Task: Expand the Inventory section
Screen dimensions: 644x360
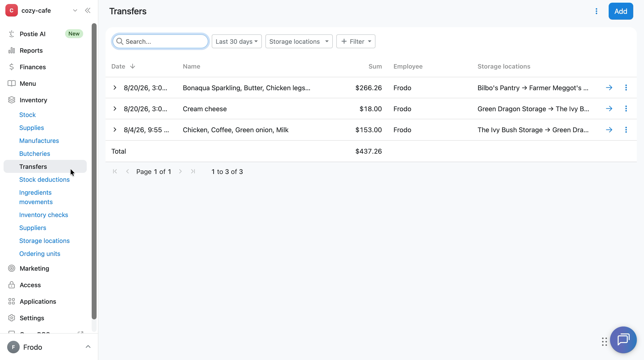Action: (x=34, y=100)
